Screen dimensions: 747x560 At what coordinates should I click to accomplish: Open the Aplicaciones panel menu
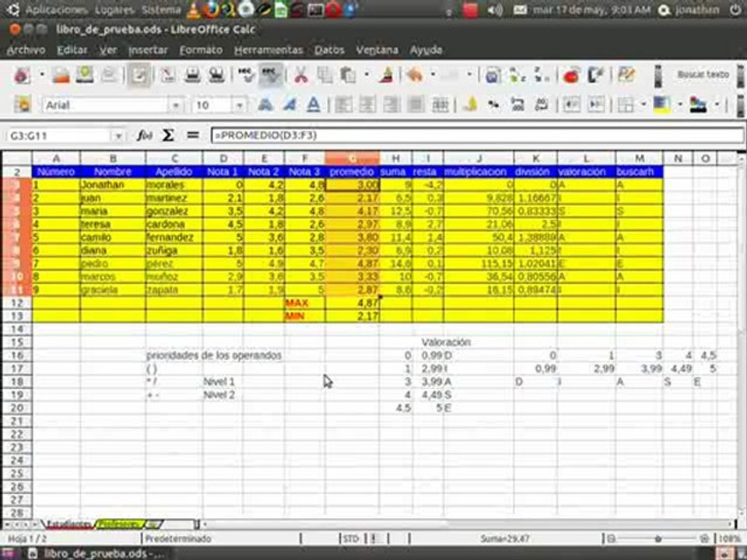[56, 10]
